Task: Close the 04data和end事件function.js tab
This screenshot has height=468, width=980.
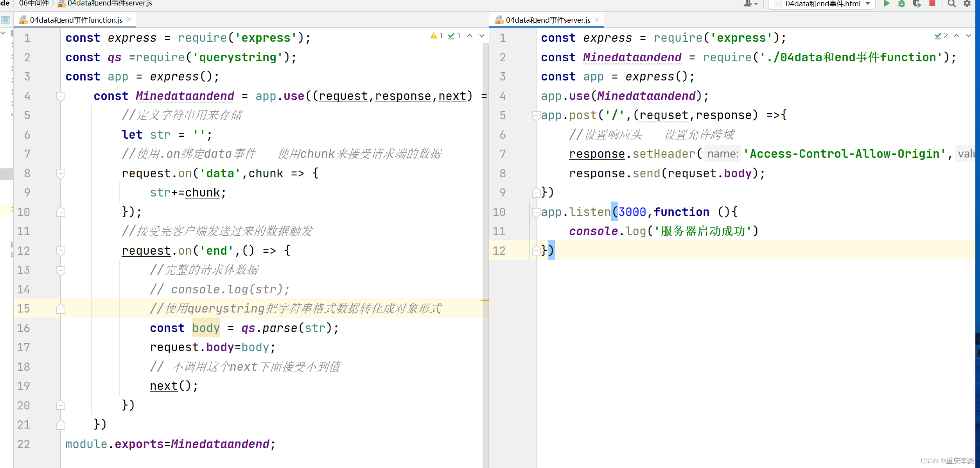Action: (129, 20)
